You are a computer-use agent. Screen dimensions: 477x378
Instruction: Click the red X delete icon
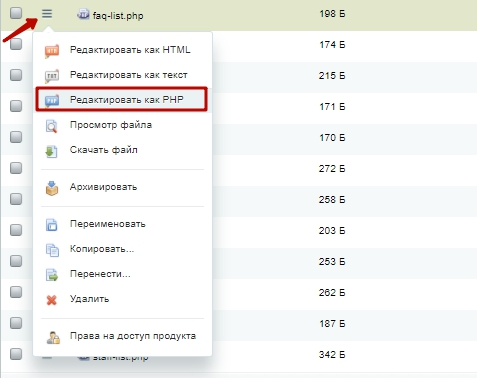click(52, 300)
